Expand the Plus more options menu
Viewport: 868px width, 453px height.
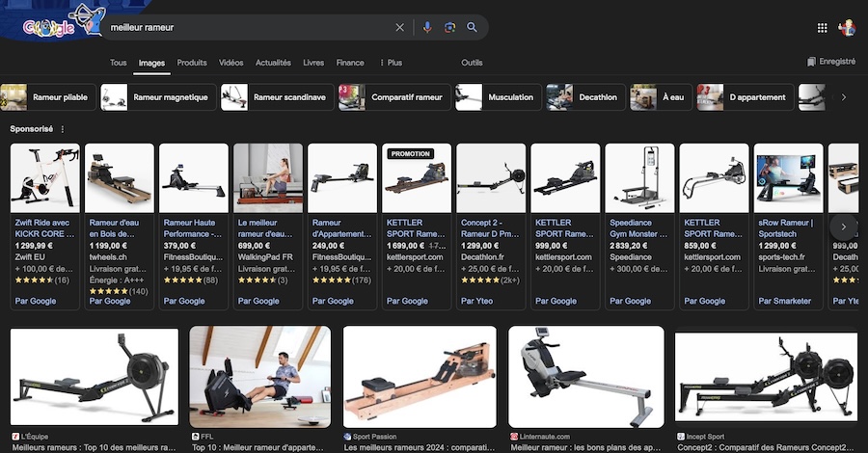coord(391,63)
